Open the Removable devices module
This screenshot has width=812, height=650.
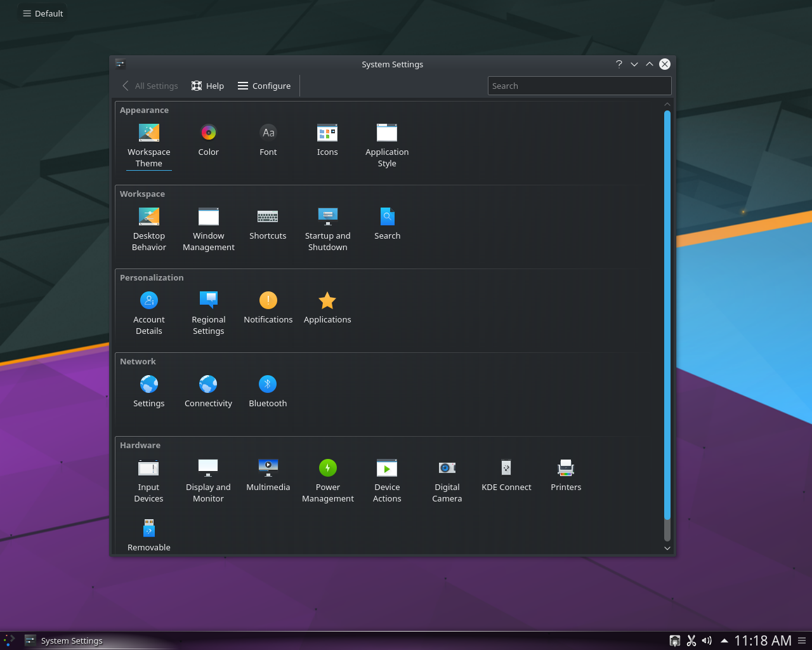point(149,534)
